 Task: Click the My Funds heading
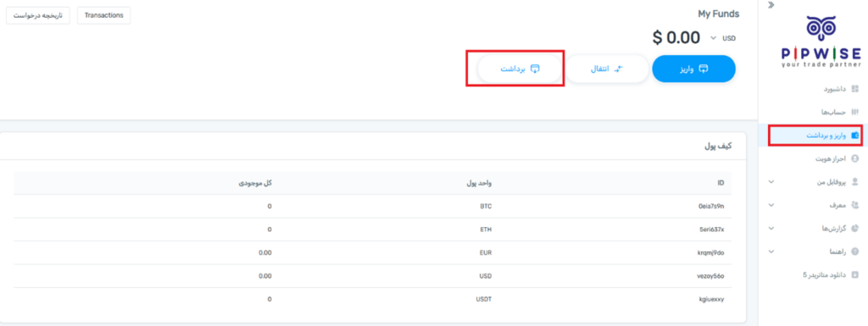point(719,14)
